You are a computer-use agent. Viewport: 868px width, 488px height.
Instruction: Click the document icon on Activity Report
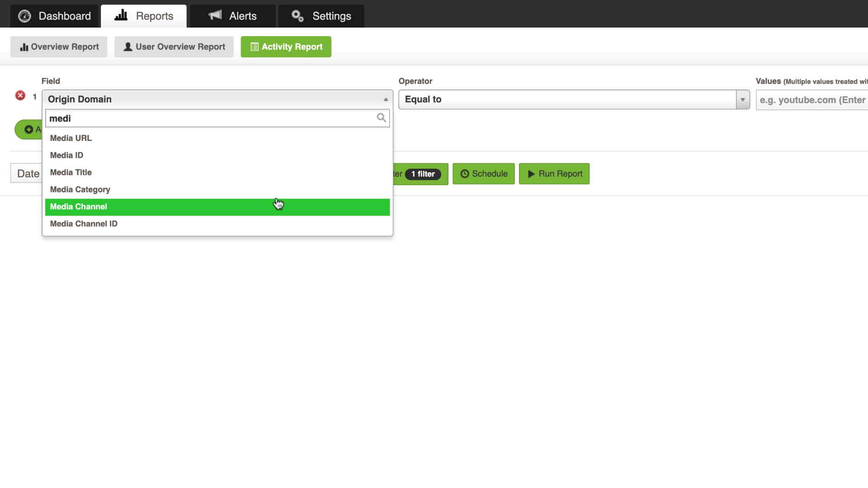tap(255, 47)
